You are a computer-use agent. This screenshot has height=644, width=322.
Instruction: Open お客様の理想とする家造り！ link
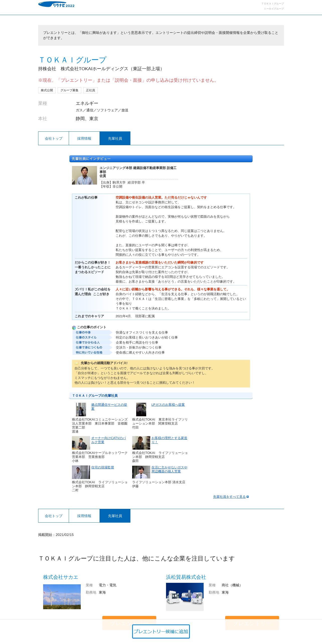coord(169,440)
